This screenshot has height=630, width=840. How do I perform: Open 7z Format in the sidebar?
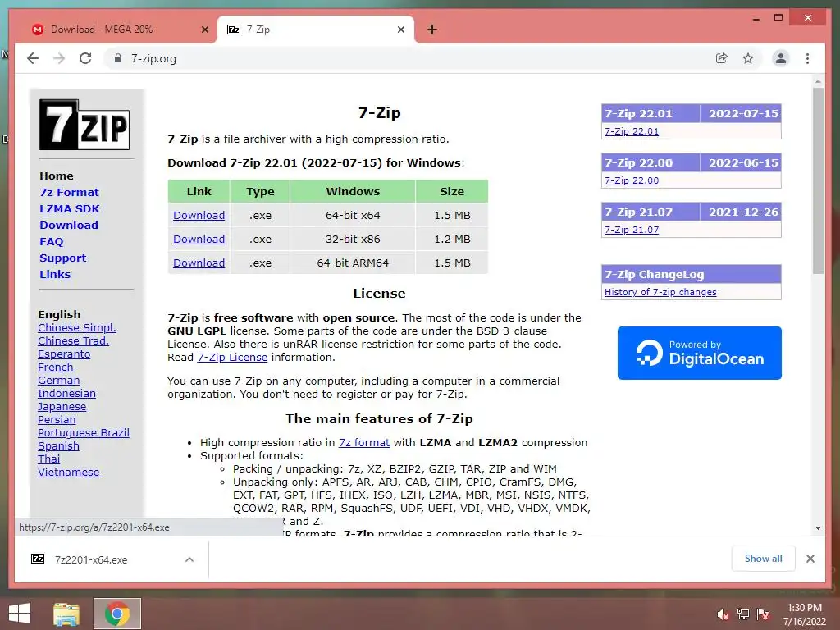(x=69, y=192)
